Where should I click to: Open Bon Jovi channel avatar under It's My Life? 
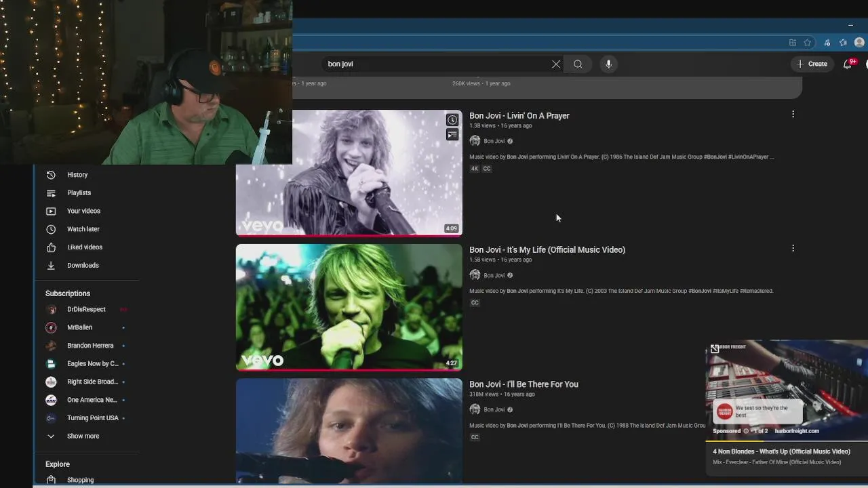coord(475,275)
